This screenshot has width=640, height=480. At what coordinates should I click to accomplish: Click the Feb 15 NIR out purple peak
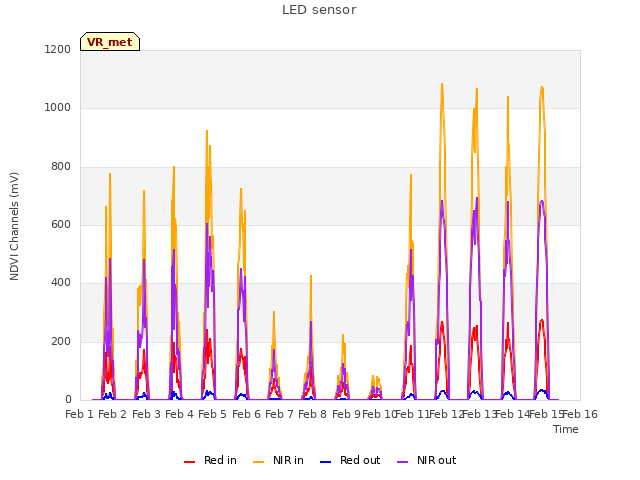point(542,201)
